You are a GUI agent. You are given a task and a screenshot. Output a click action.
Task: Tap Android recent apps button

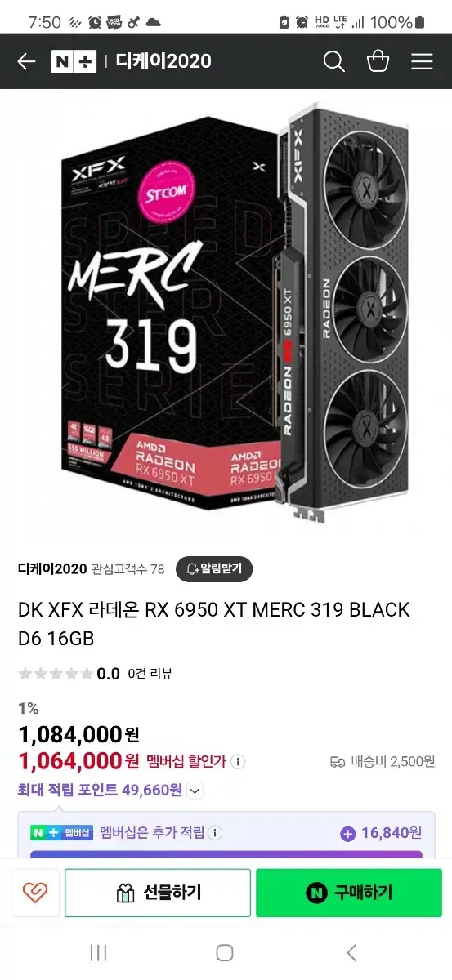(98, 953)
